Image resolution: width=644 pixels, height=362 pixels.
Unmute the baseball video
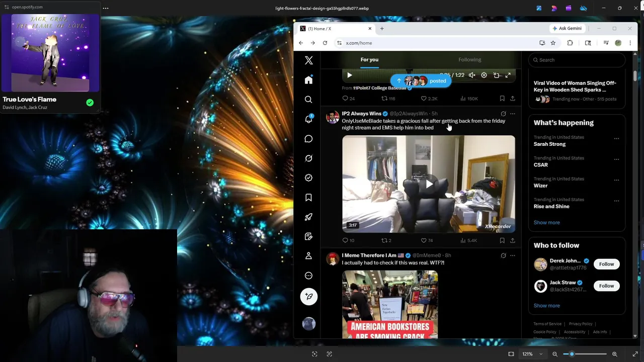click(x=472, y=75)
